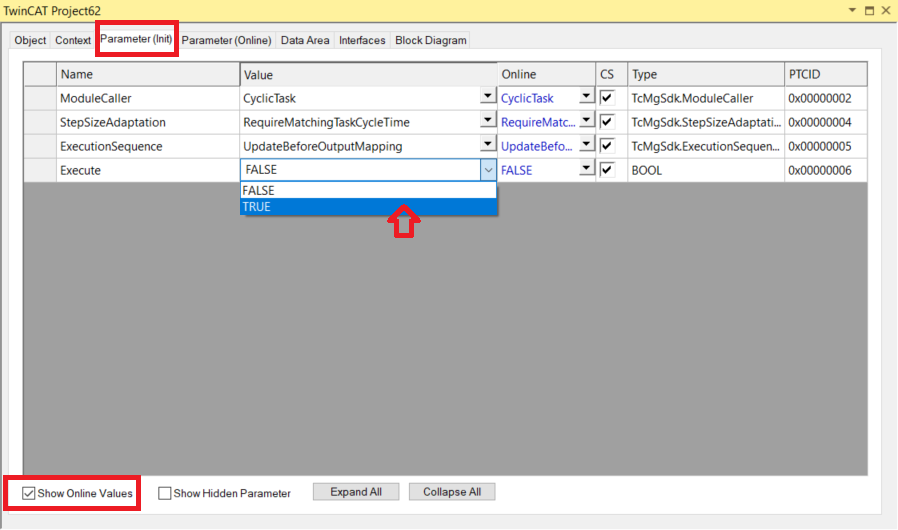Viewport: 898px width, 530px height.
Task: Select the StepSizeAdaptation name cell
Action: click(x=148, y=122)
